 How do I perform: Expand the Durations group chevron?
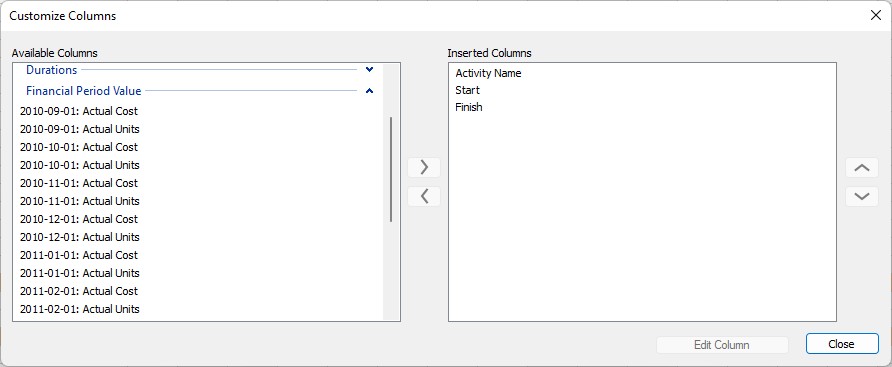pos(369,69)
